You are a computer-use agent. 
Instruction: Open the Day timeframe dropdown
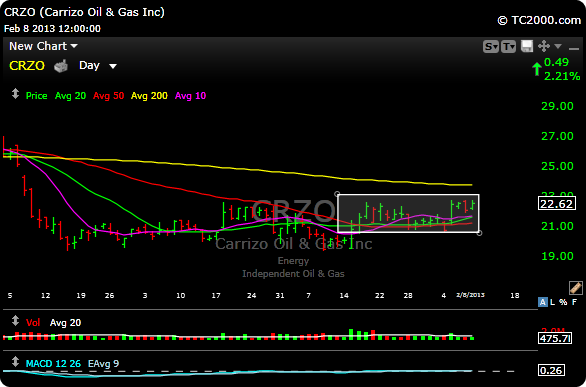(98, 66)
